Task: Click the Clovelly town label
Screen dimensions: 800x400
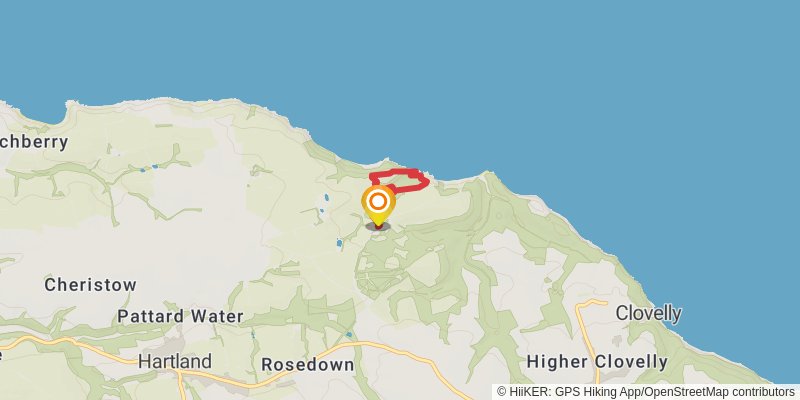Action: [648, 313]
